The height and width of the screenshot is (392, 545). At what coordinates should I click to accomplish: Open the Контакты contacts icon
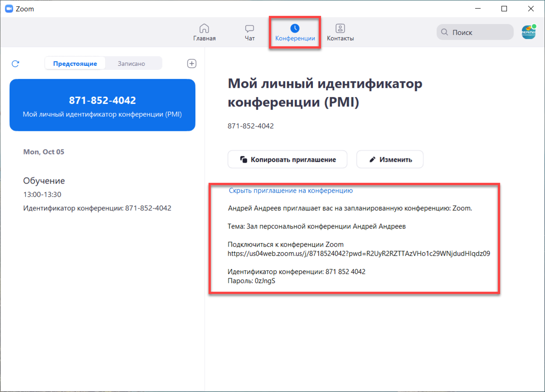[340, 28]
